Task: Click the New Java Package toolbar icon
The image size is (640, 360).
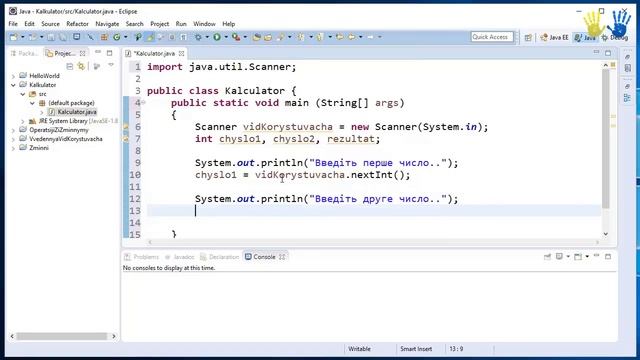Action: tap(104, 37)
